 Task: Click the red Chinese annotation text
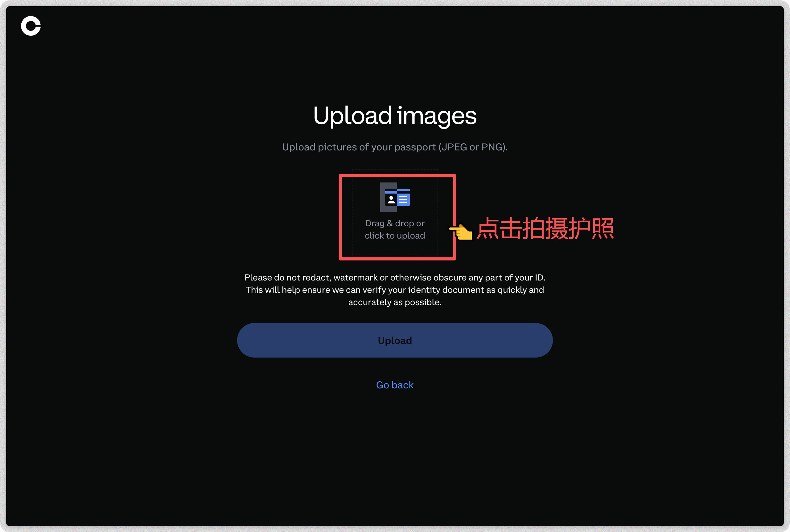coord(545,229)
